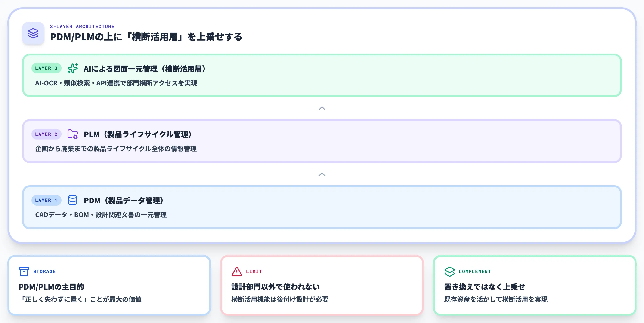644x323 pixels.
Task: Click the STORAGE label
Action: pos(44,271)
